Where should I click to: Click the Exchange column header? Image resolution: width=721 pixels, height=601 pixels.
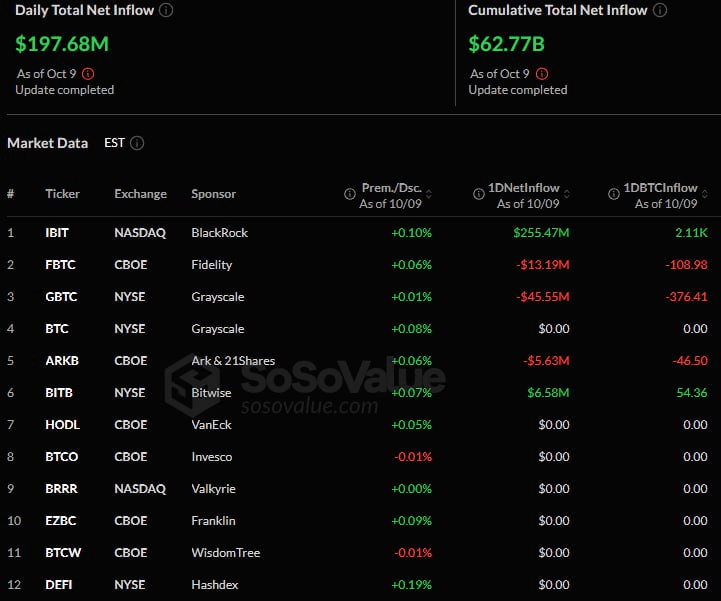[x=140, y=194]
